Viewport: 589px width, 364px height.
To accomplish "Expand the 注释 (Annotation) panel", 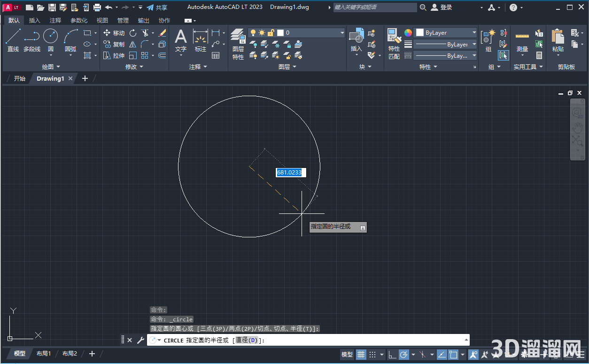I will point(198,67).
